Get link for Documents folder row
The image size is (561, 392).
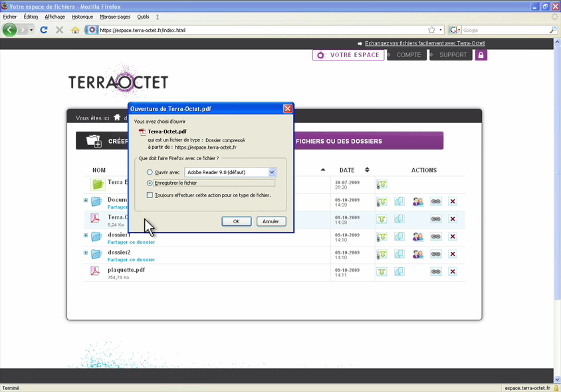coord(435,201)
